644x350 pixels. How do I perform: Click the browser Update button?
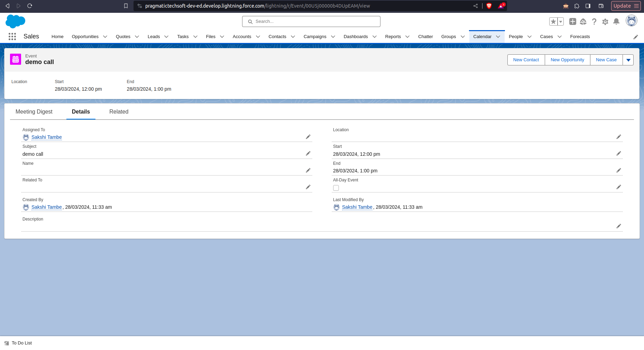(x=626, y=6)
